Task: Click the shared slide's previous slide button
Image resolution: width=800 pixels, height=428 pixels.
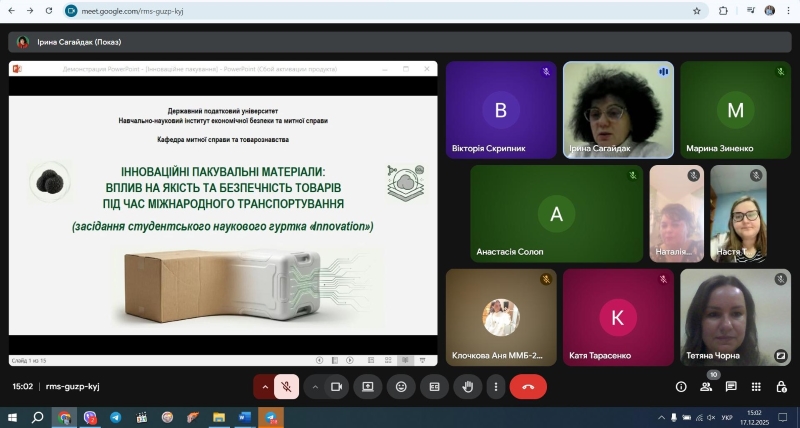Action: click(319, 360)
